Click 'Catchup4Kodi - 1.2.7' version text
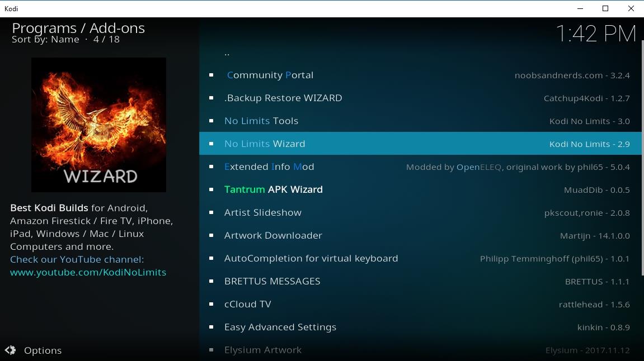This screenshot has height=361, width=644. click(586, 98)
